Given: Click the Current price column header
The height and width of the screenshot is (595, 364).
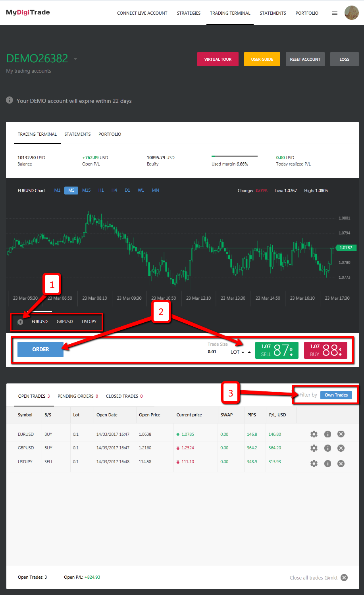Looking at the screenshot, I should [189, 415].
